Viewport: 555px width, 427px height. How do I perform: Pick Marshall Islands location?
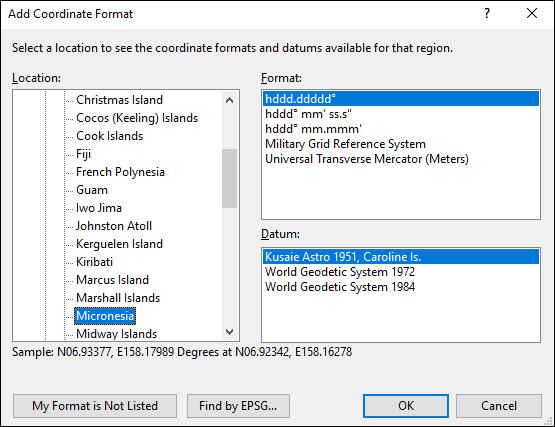pos(118,298)
